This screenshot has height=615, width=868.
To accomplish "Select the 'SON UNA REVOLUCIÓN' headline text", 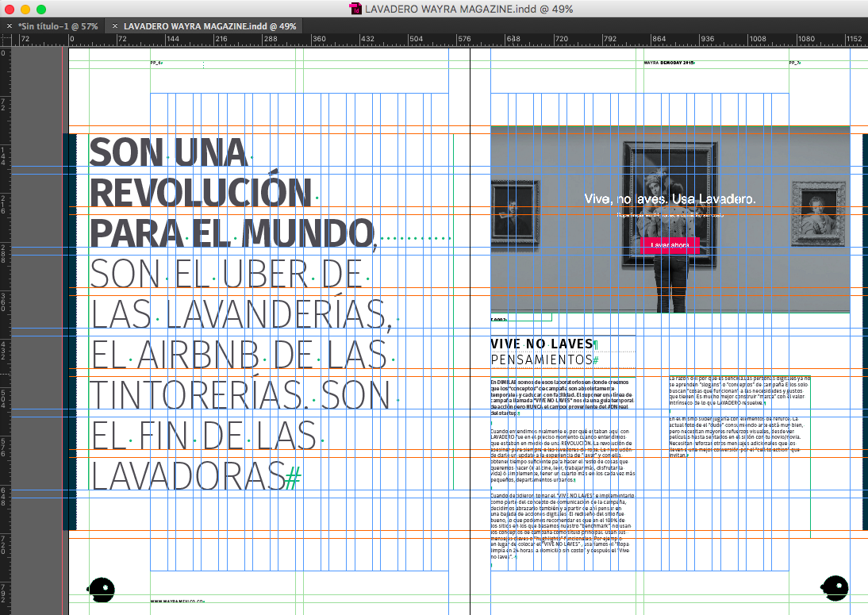I will pyautogui.click(x=200, y=172).
